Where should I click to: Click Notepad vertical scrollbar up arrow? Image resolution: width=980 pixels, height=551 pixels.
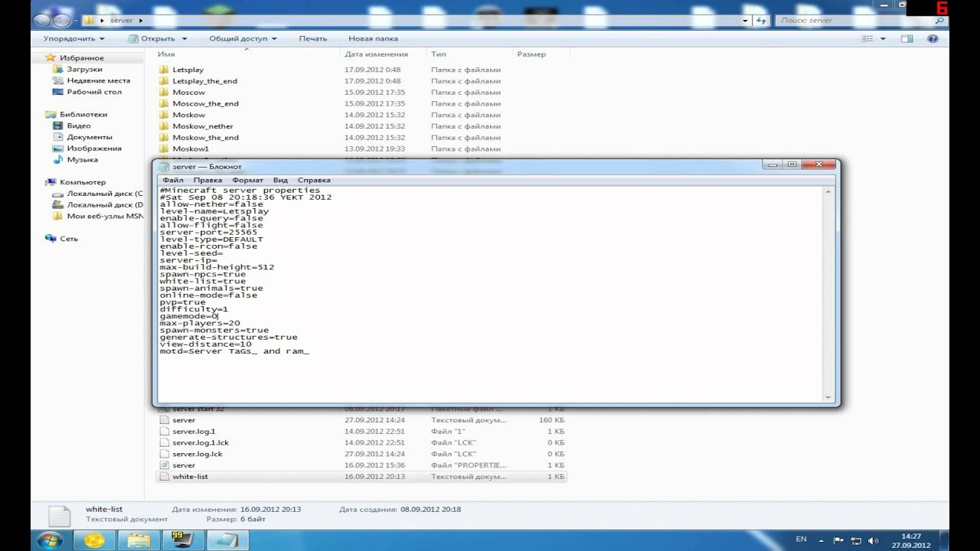[x=828, y=191]
